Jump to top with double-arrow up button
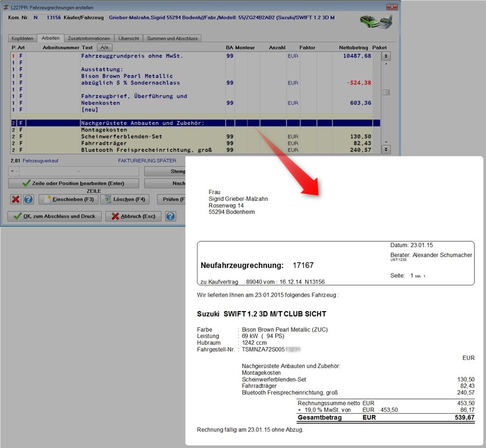Screen dimensions: 486x448 coord(386,56)
